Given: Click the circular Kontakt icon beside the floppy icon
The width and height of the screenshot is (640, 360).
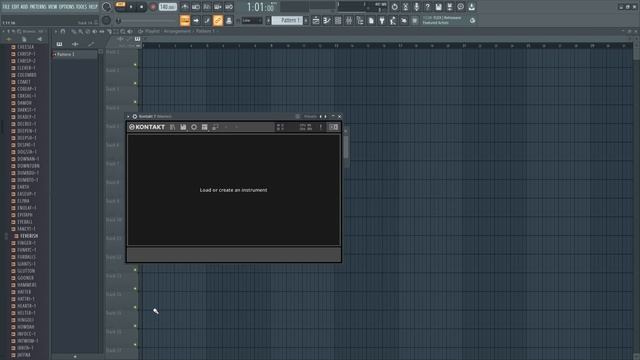Looking at the screenshot, I should pyautogui.click(x=194, y=127).
